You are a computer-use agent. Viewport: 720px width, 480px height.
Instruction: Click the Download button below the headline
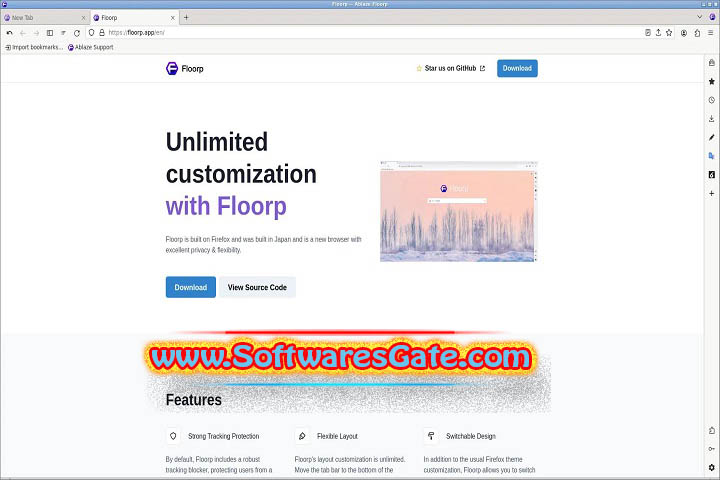point(191,287)
